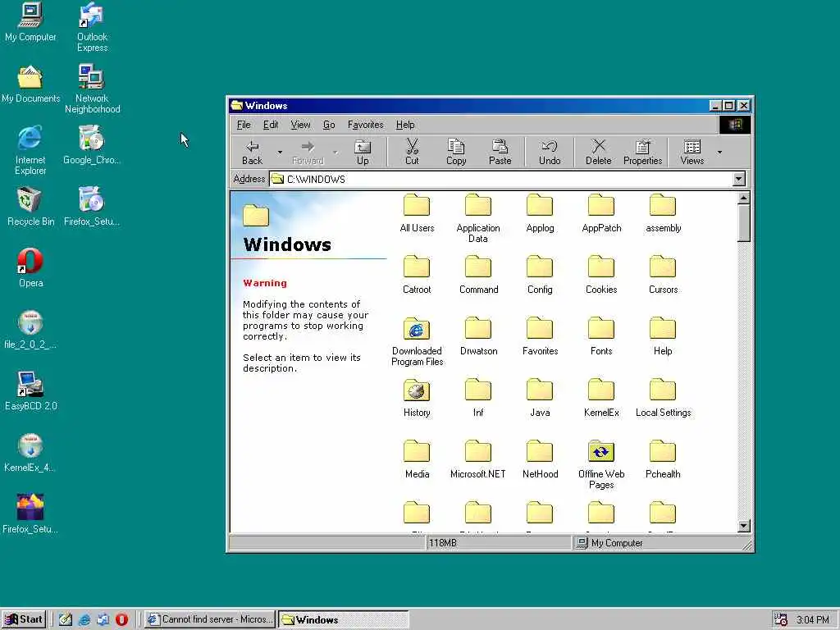Viewport: 840px width, 630px height.
Task: Click the vertical scrollbar thumb
Action: click(x=743, y=223)
